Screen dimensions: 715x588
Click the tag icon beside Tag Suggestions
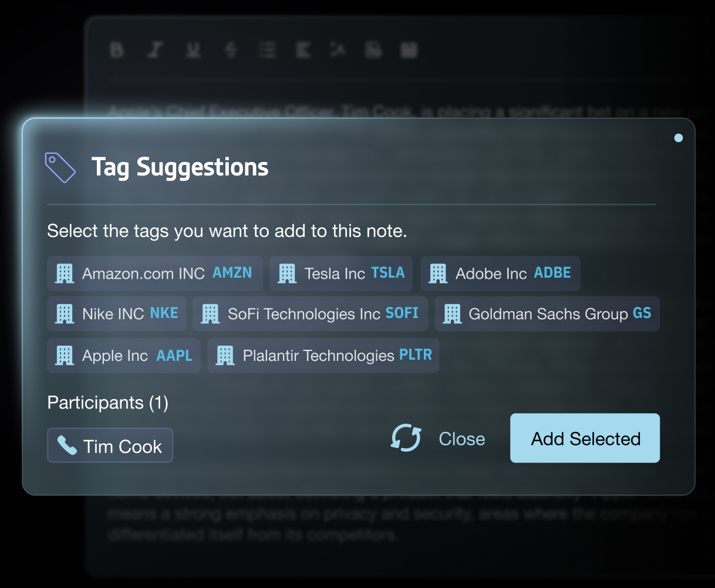(60, 167)
